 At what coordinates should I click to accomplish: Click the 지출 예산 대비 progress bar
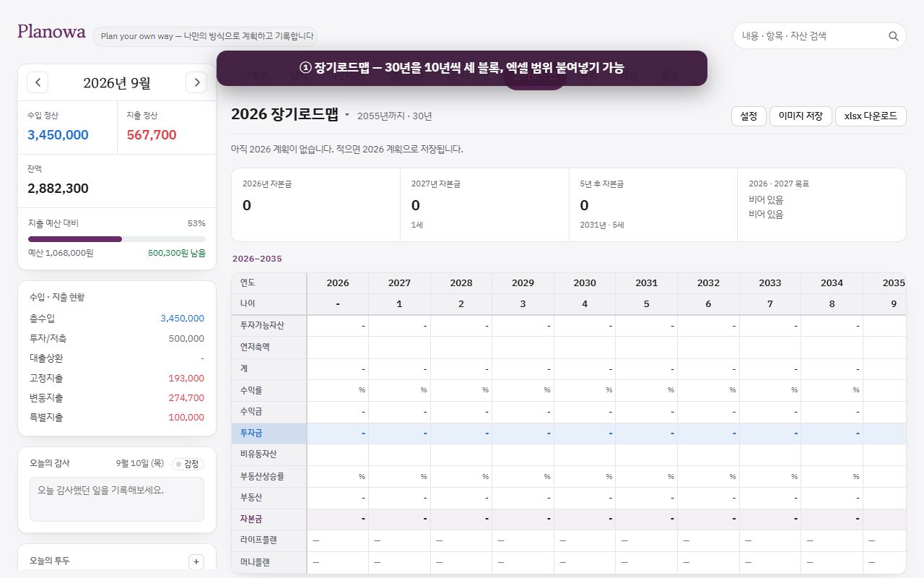pyautogui.click(x=117, y=239)
